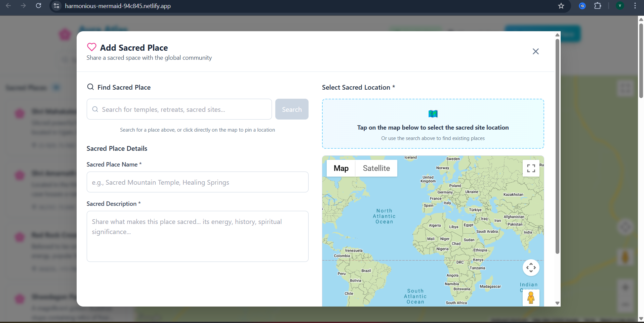Open the Chrome profile avatar menu
This screenshot has width=644, height=323.
620,6
